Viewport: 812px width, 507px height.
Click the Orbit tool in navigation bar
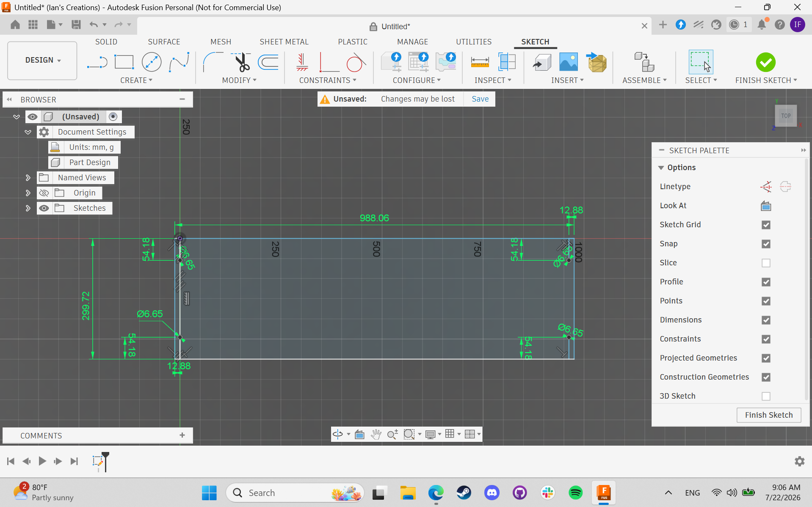(338, 434)
